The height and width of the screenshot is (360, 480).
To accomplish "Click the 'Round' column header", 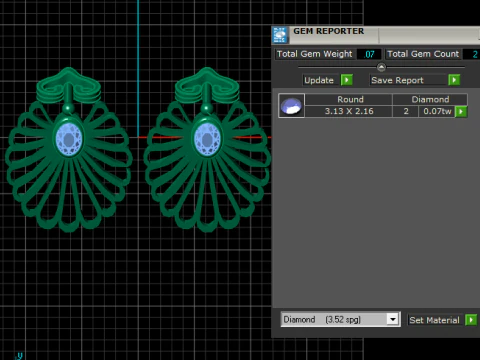I will point(349,99).
